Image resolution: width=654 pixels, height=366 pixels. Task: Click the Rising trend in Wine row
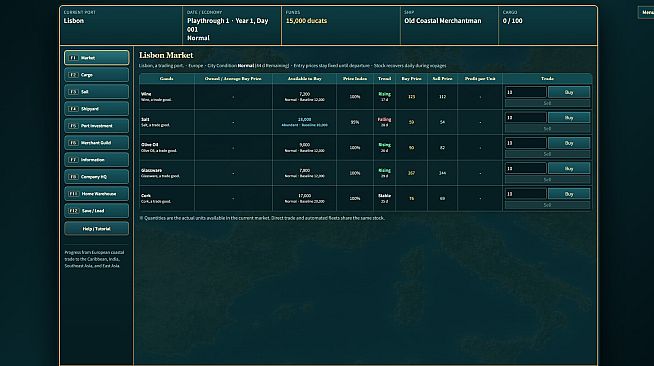(385, 94)
